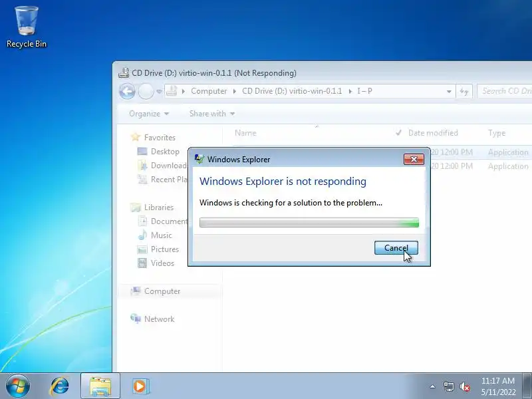Open the Start menu

pyautogui.click(x=18, y=386)
